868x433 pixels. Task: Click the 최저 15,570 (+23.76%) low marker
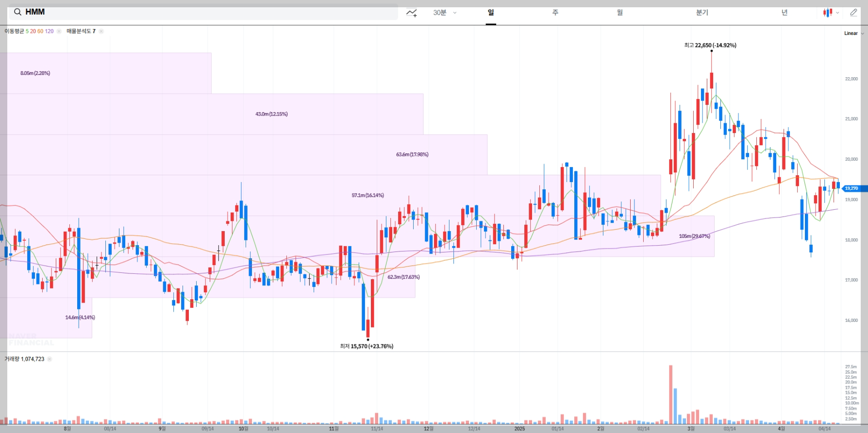pyautogui.click(x=367, y=346)
